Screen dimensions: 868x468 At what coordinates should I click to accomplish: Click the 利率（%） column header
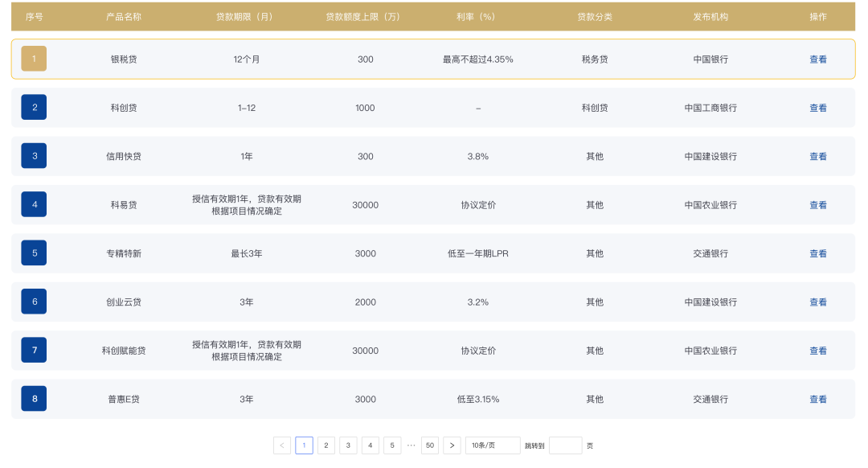pos(477,17)
